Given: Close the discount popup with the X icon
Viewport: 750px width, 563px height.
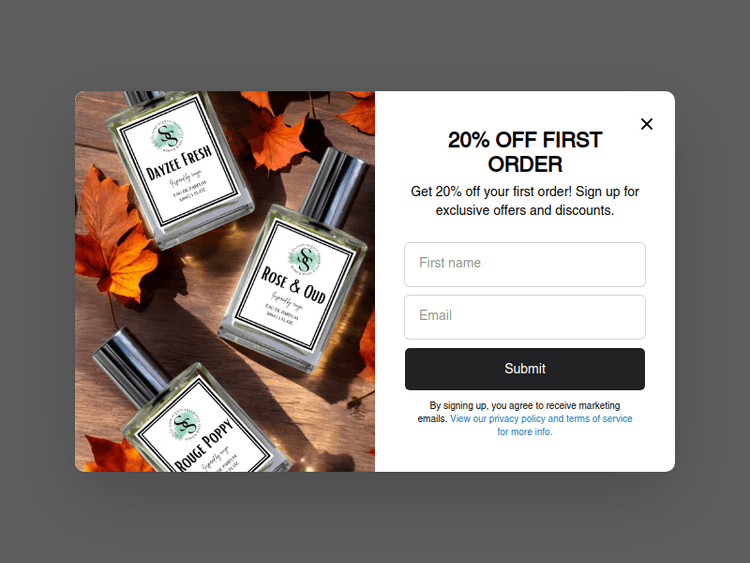Looking at the screenshot, I should (x=647, y=124).
